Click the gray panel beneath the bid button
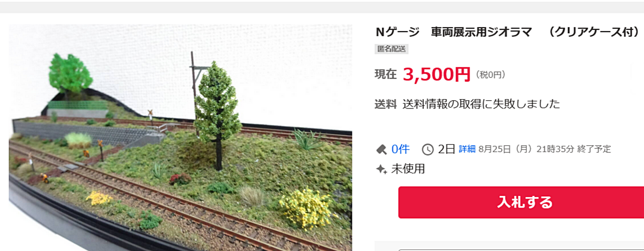The width and height of the screenshot is (644, 251). [509, 245]
